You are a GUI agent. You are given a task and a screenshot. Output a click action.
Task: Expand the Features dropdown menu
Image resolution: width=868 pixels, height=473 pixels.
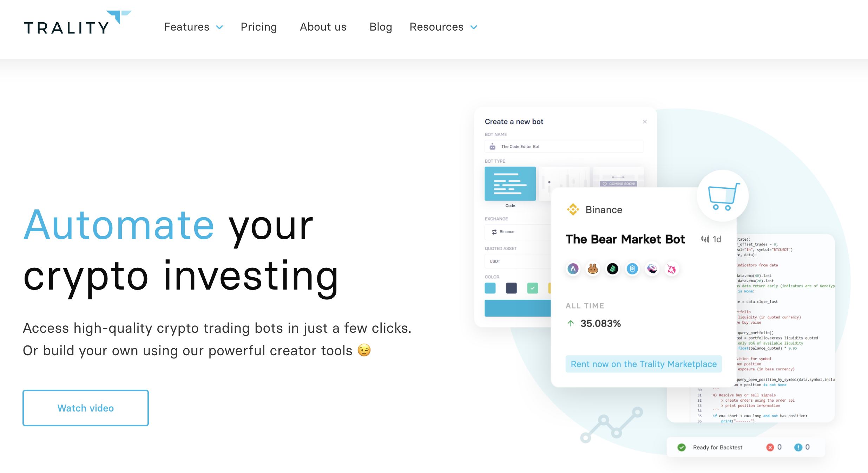pyautogui.click(x=192, y=27)
